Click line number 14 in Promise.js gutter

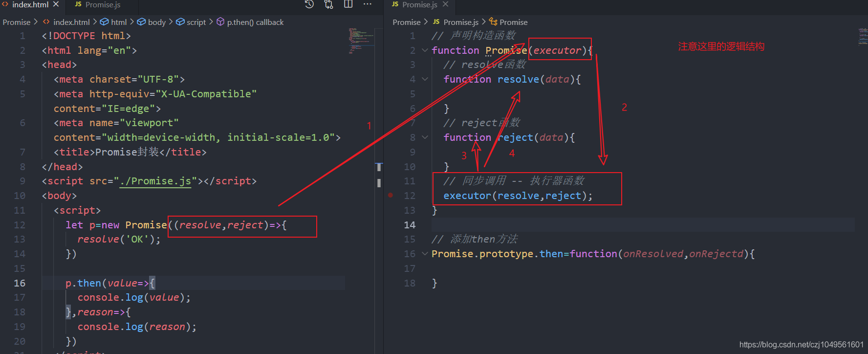[410, 225]
